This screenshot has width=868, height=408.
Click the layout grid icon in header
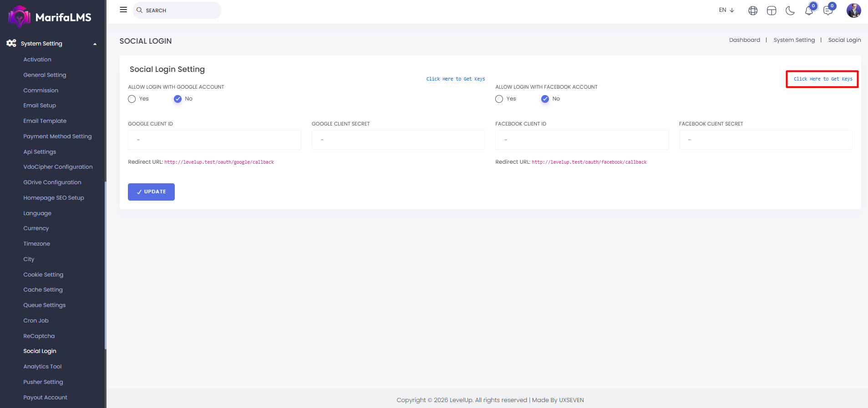(772, 10)
